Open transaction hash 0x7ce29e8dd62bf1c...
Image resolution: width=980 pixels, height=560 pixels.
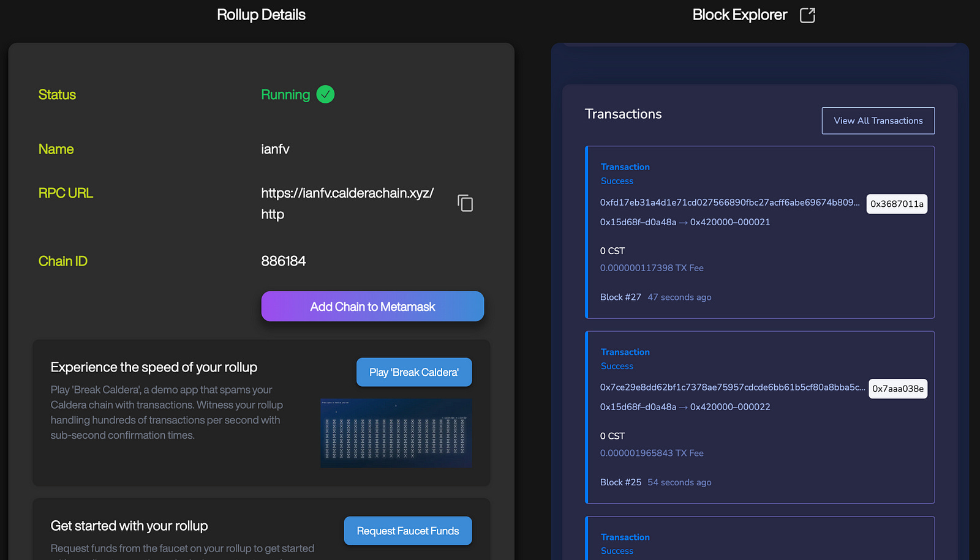pos(733,387)
